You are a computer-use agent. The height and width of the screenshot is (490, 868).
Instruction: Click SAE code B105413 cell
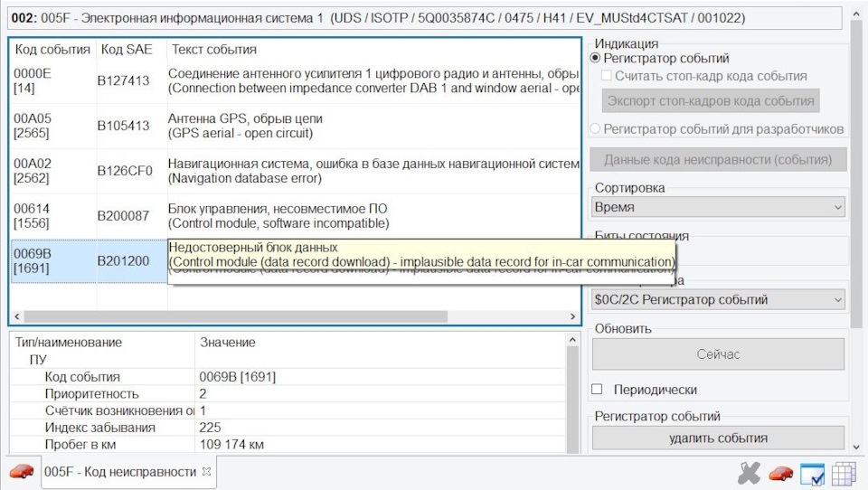pos(124,126)
